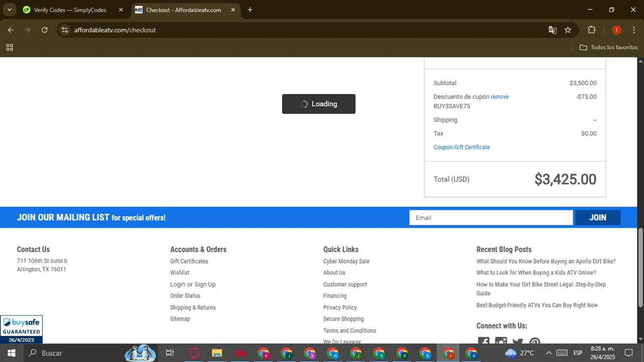Close the Checkout Affordableatv tab
The image size is (644, 362).
pyautogui.click(x=233, y=10)
